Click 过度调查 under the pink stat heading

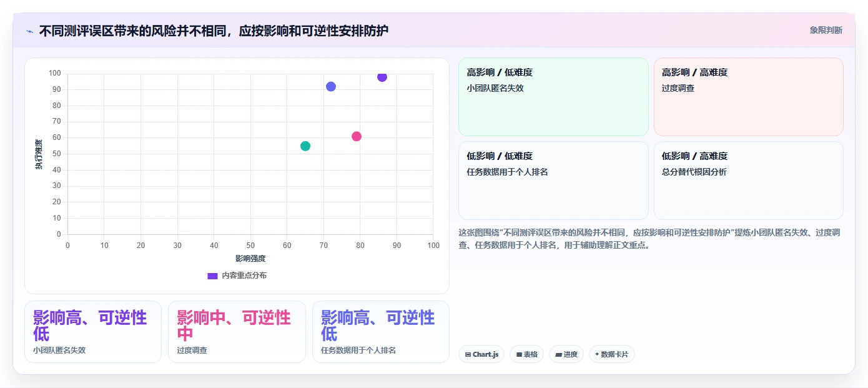(x=192, y=351)
